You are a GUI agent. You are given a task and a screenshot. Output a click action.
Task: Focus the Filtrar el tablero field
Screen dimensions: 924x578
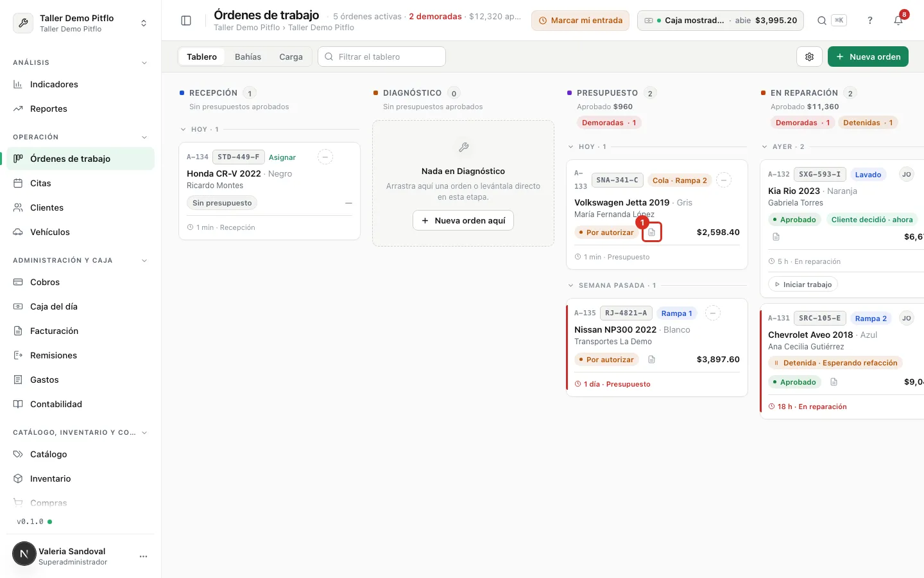point(382,57)
